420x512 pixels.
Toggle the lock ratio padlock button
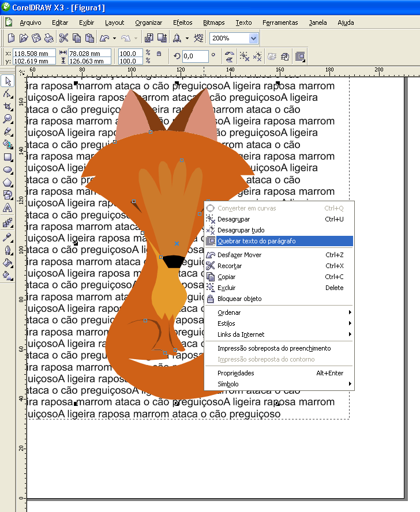tap(159, 53)
